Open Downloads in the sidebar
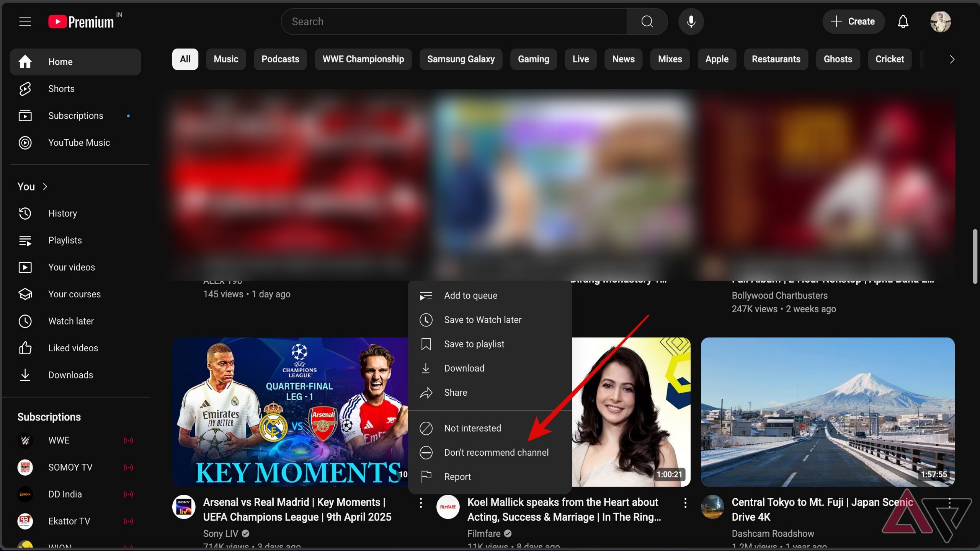The width and height of the screenshot is (980, 551). (x=75, y=375)
